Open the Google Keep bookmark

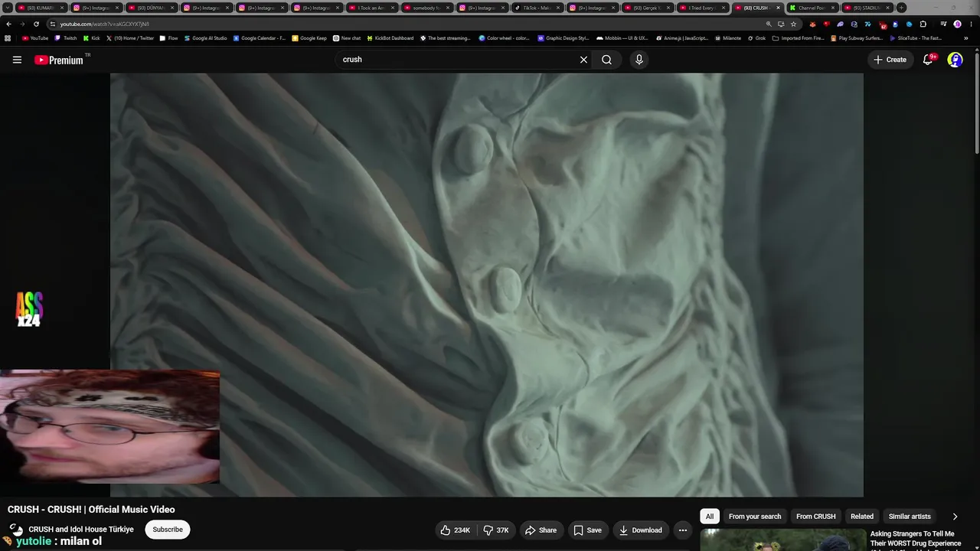[x=309, y=37]
